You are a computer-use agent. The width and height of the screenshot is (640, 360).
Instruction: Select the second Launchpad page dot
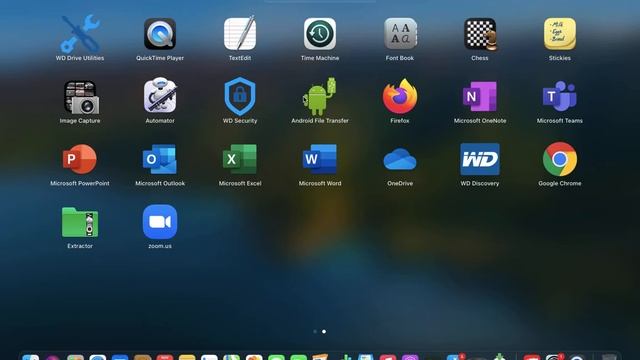click(x=324, y=331)
